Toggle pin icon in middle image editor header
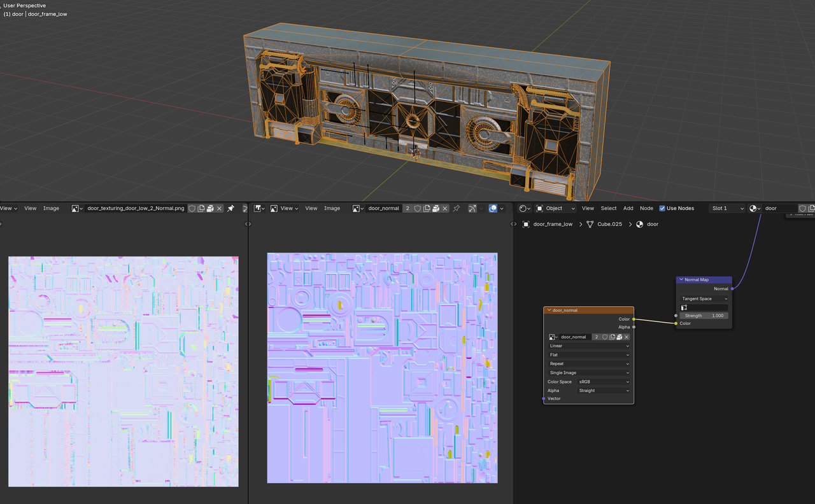Image resolution: width=815 pixels, height=504 pixels. pyautogui.click(x=456, y=208)
